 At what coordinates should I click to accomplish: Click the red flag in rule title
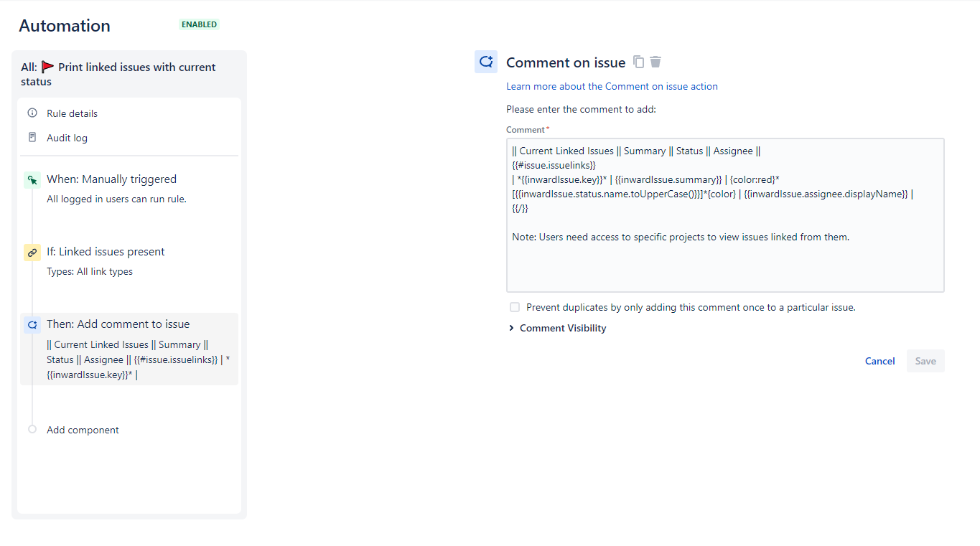pyautogui.click(x=47, y=67)
